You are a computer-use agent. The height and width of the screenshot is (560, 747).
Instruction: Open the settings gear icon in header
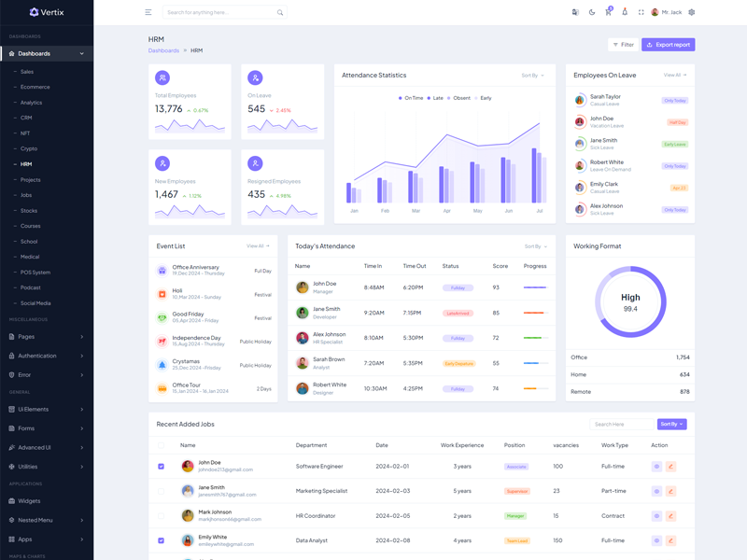[x=691, y=12]
